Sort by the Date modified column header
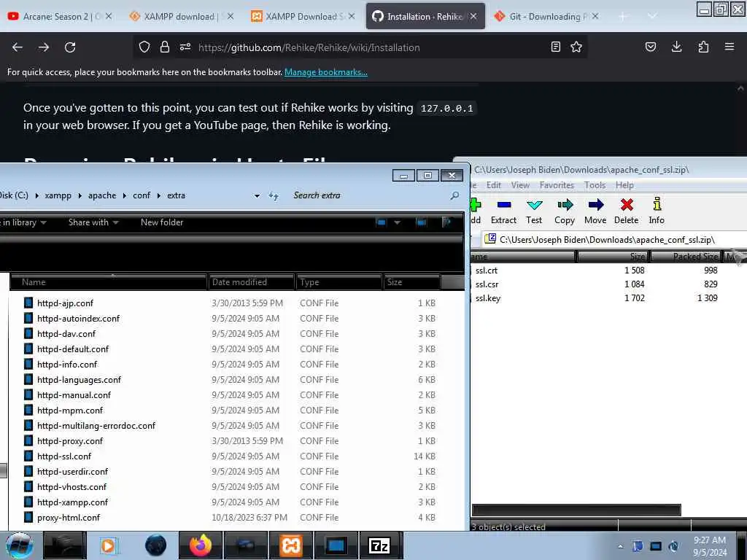This screenshot has height=560, width=747. [251, 282]
